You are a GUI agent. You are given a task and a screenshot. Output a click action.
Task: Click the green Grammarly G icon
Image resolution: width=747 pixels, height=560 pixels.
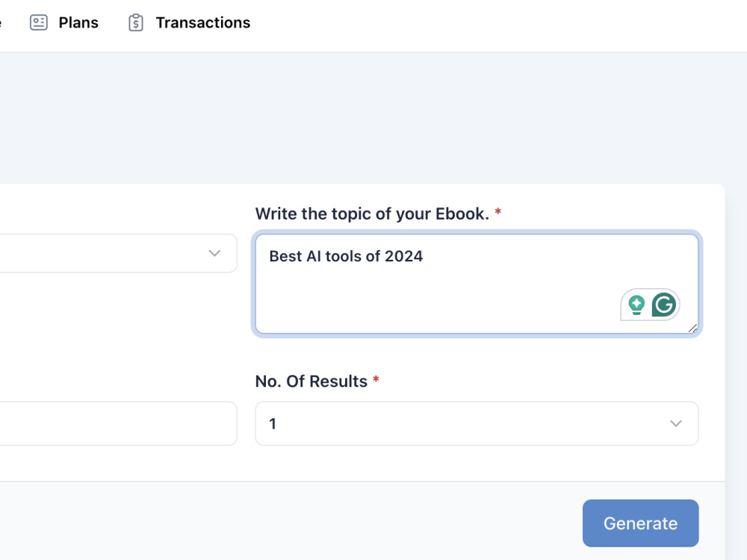click(x=663, y=305)
